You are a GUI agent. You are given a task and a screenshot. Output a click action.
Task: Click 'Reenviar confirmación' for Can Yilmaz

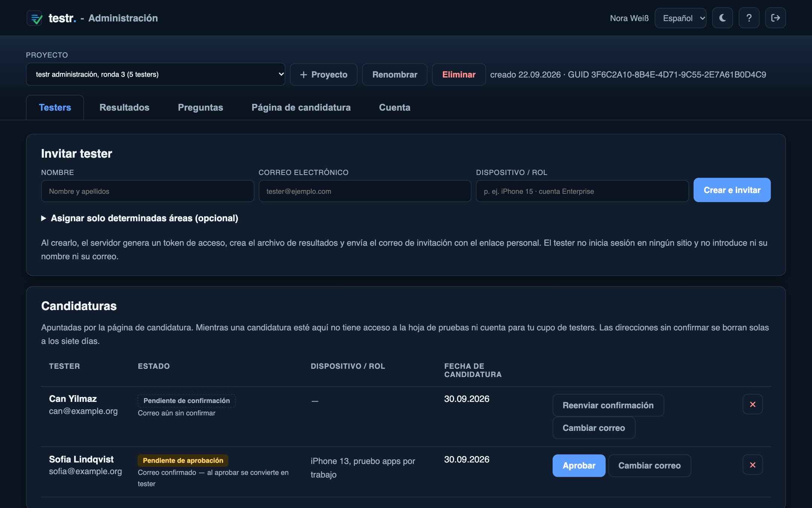[x=608, y=405]
